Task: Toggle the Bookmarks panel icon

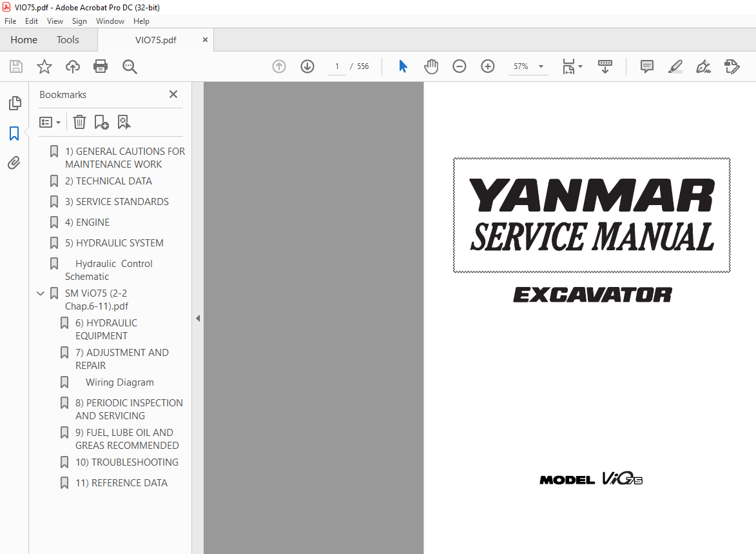Action: pyautogui.click(x=14, y=134)
